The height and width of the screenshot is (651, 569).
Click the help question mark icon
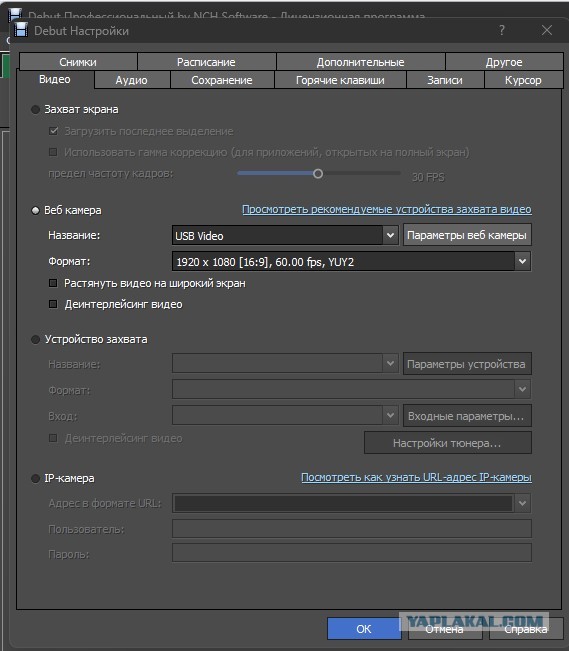point(502,30)
